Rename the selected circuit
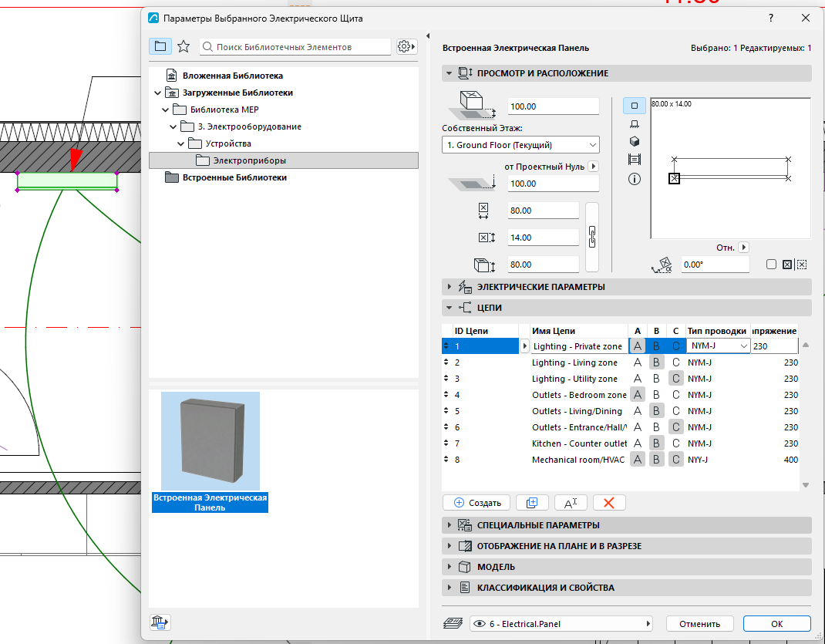825x644 pixels. click(571, 502)
